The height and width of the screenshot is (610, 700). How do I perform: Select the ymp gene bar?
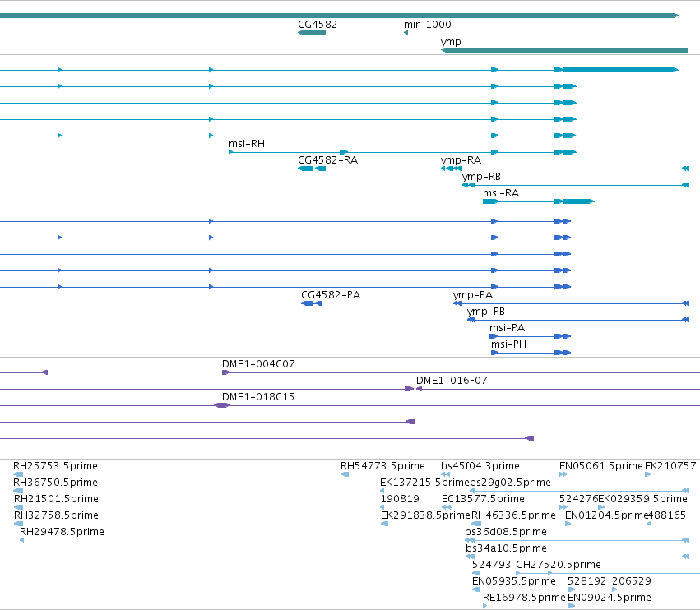[564, 50]
